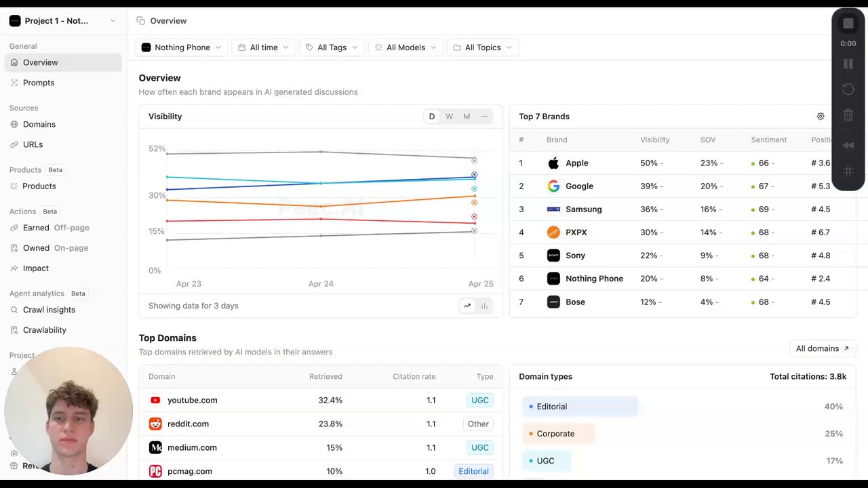Open the pcmag.com domain row
868x488 pixels.
click(x=321, y=470)
